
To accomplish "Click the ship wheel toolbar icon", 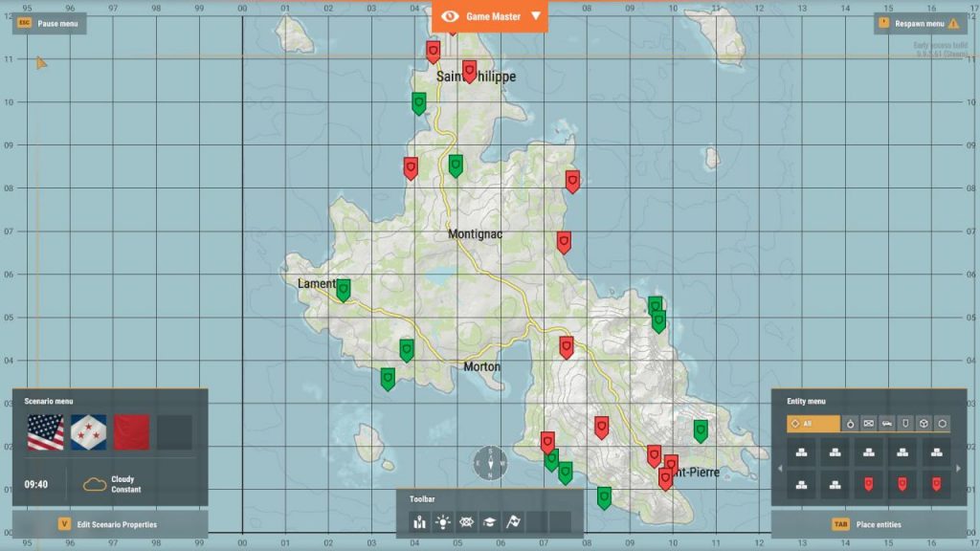I will [x=466, y=521].
